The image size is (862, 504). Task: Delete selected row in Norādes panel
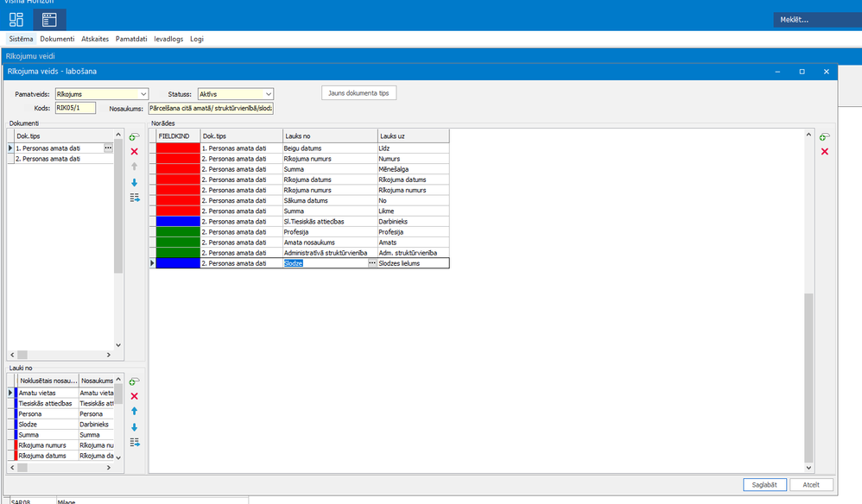[825, 152]
